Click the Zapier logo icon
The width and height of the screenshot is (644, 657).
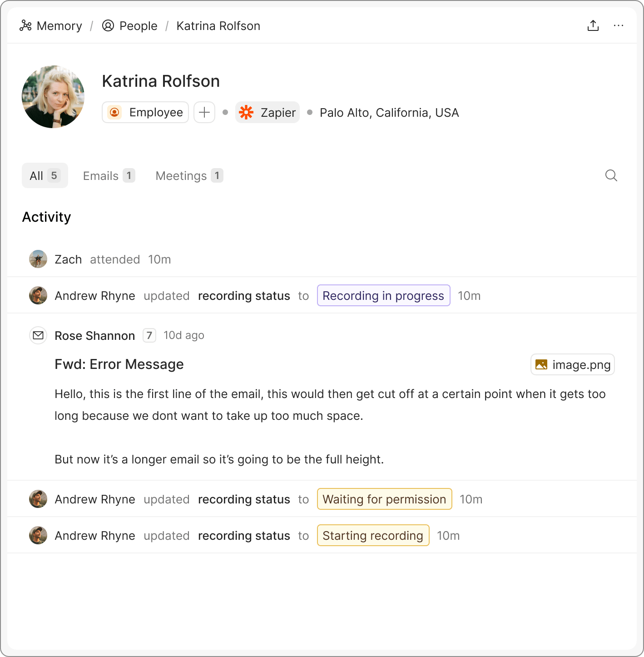tap(246, 112)
